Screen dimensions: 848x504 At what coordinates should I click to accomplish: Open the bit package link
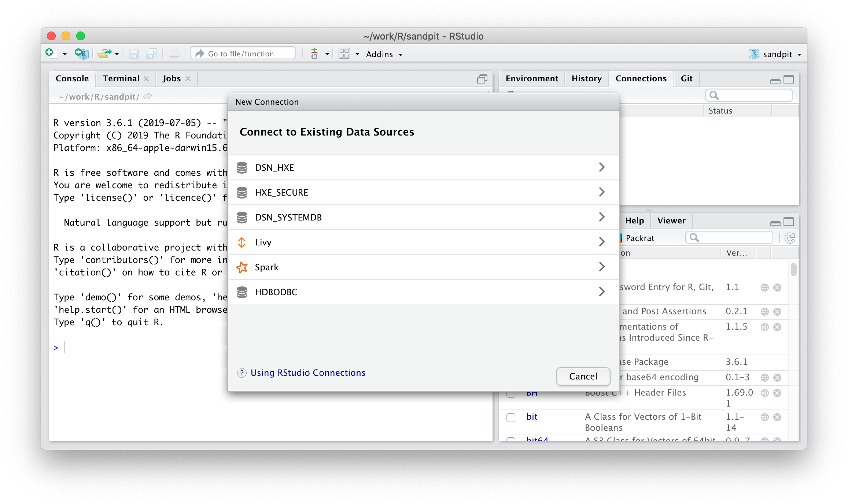(532, 416)
